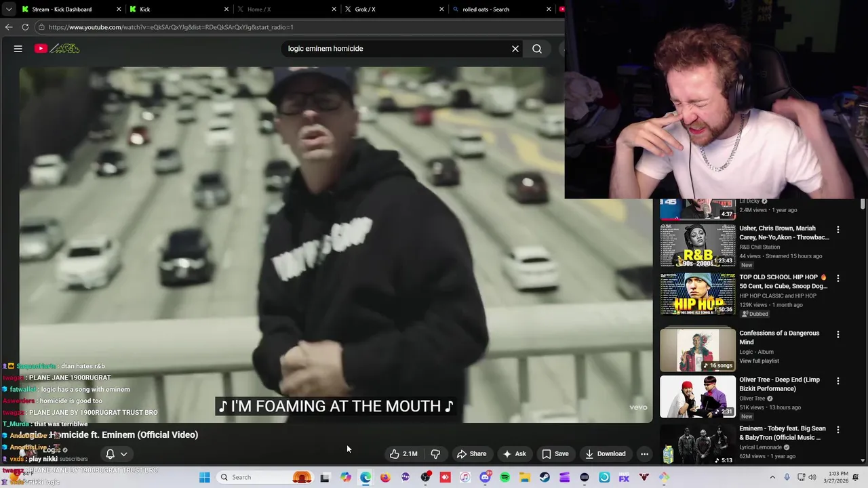Screen dimensions: 868x488
Task: Click the microphone tray icon
Action: click(x=787, y=477)
